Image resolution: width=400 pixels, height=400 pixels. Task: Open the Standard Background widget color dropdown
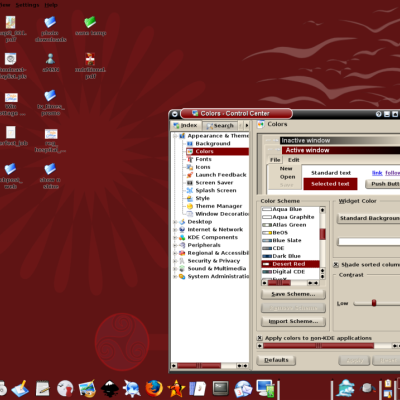pos(368,218)
